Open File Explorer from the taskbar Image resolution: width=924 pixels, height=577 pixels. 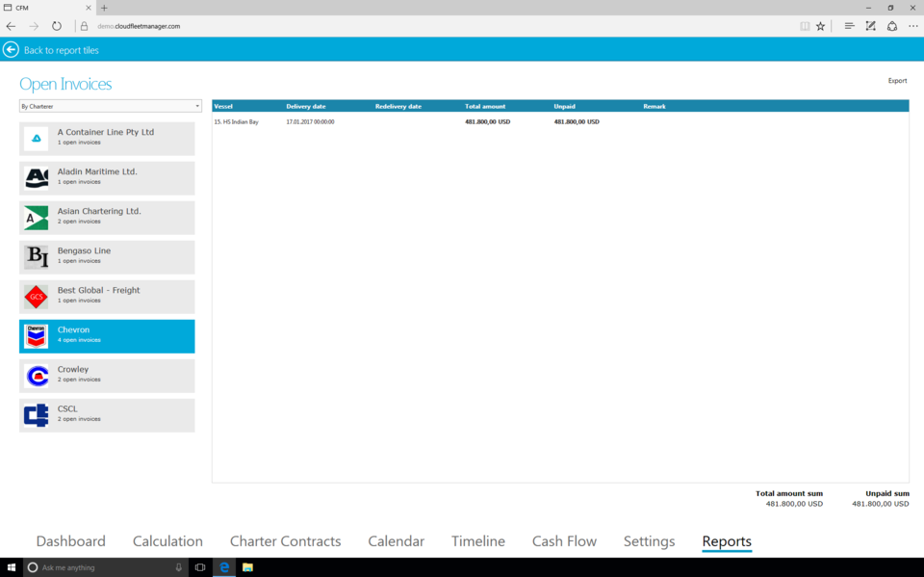tap(247, 567)
